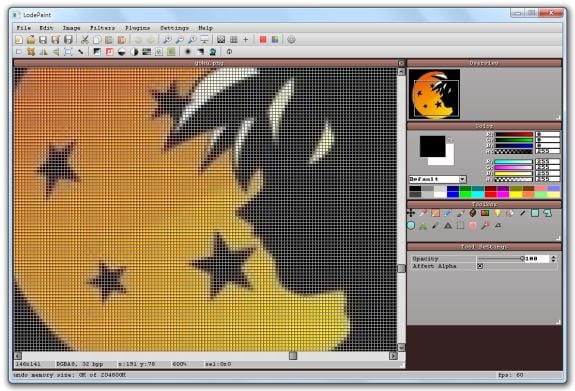575x391 pixels.
Task: Open the Help menu
Action: (205, 28)
